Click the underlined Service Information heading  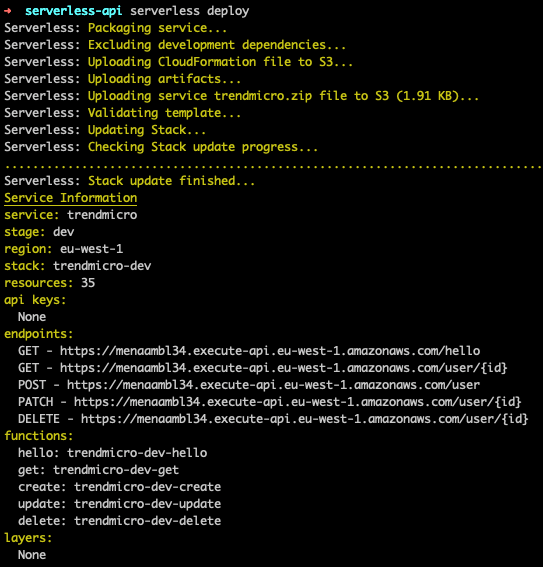coord(70,198)
